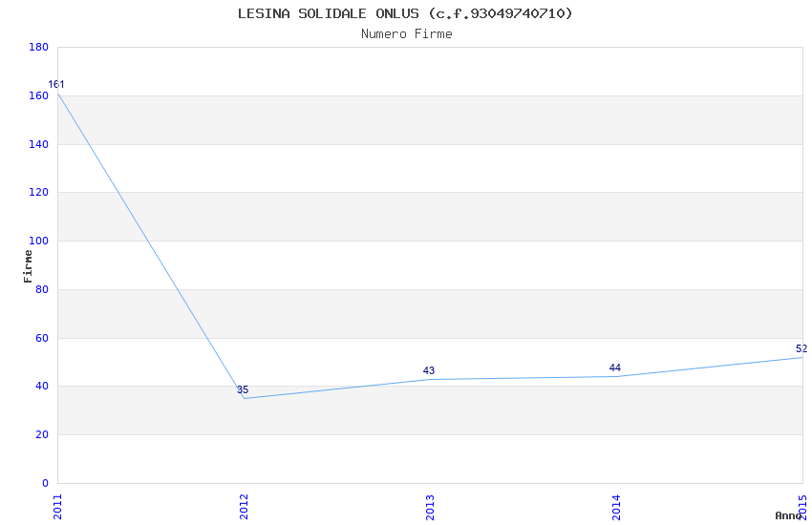The height and width of the screenshot is (525, 812).
Task: Click the x-axis title Anno
Action: coord(787,515)
